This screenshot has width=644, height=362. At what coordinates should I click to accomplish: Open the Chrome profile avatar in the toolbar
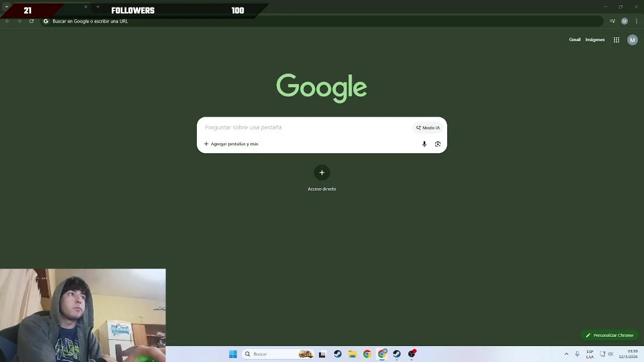[x=624, y=21]
